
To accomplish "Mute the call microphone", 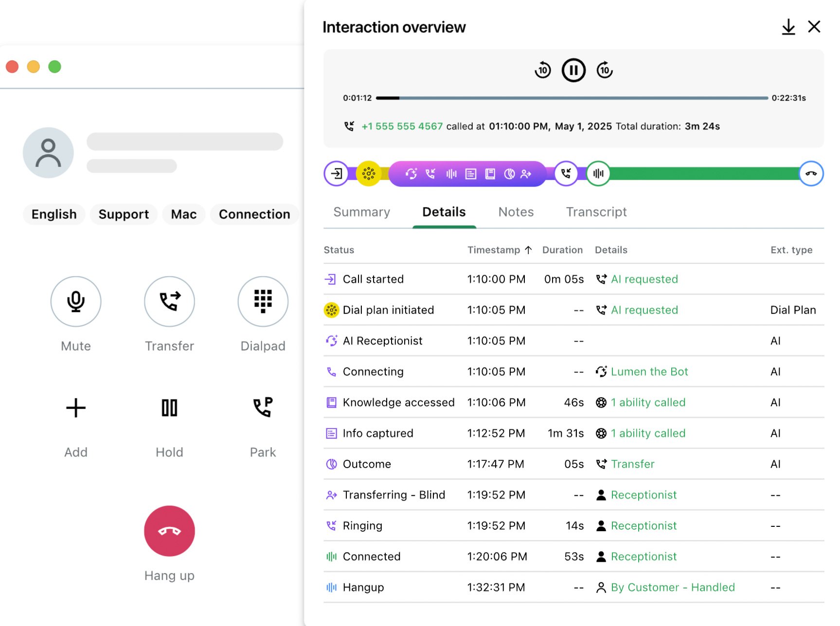I will point(75,301).
